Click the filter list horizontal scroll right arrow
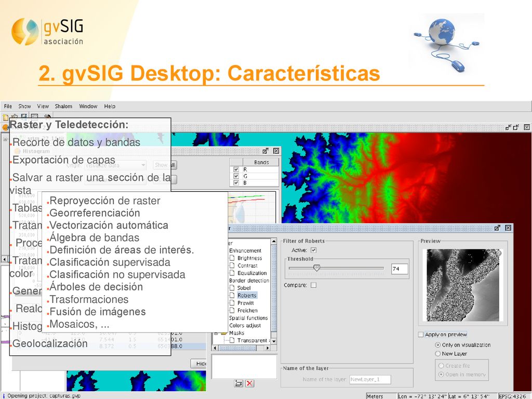Viewport: 532px width, 399px height. tap(268, 348)
